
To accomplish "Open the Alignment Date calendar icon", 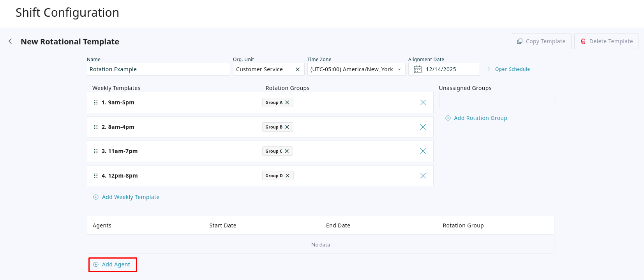I will click(418, 69).
